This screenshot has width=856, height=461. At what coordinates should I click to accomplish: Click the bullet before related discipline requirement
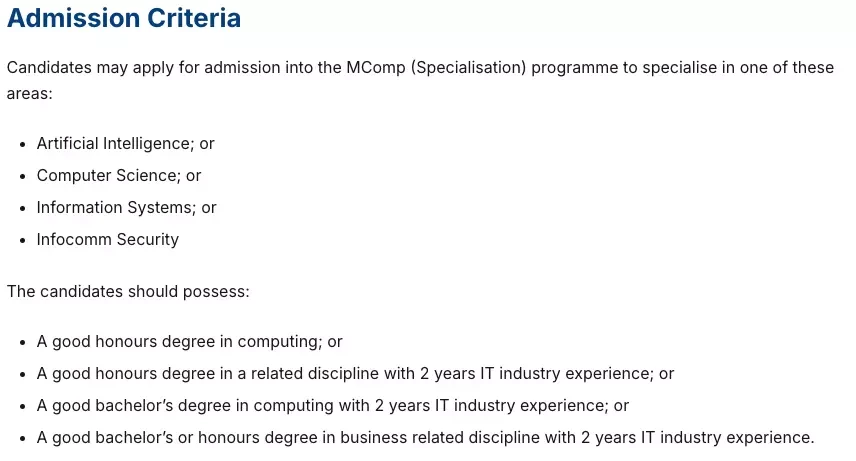[x=22, y=375]
